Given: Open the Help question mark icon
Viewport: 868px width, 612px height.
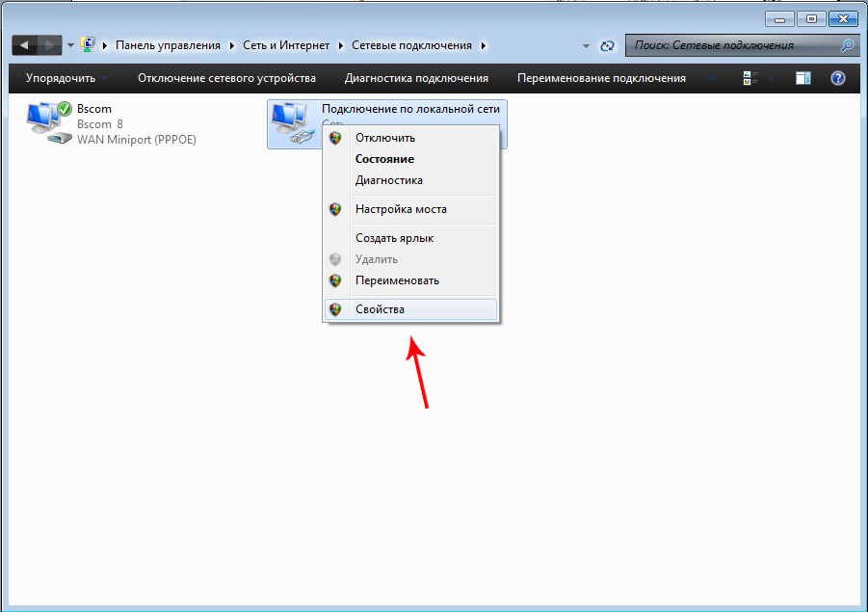Looking at the screenshot, I should coord(838,78).
